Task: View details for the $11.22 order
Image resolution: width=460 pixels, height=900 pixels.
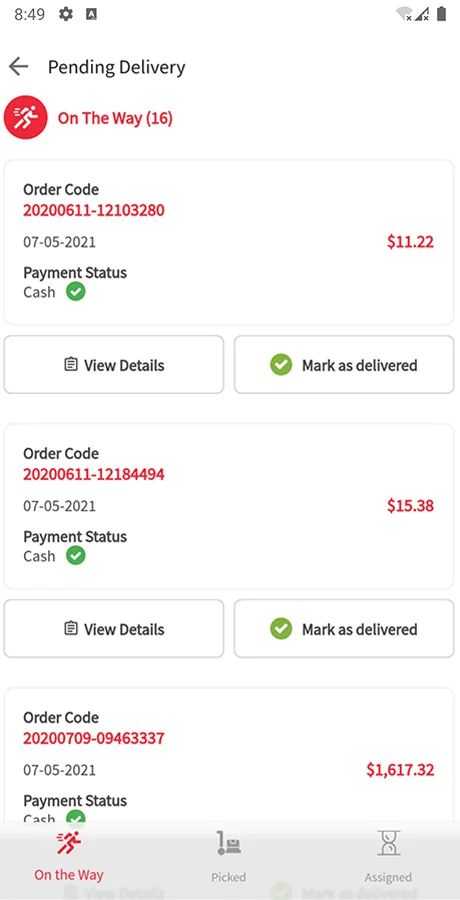Action: 114,364
